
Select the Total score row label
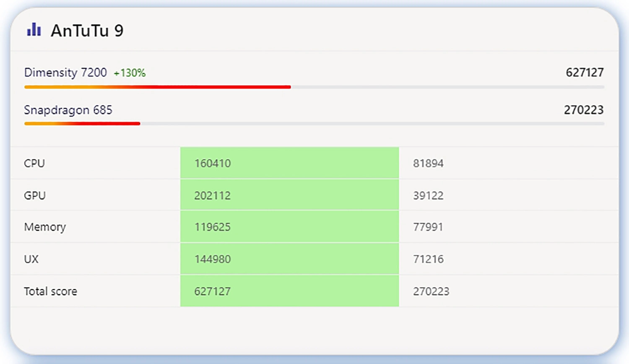(50, 291)
